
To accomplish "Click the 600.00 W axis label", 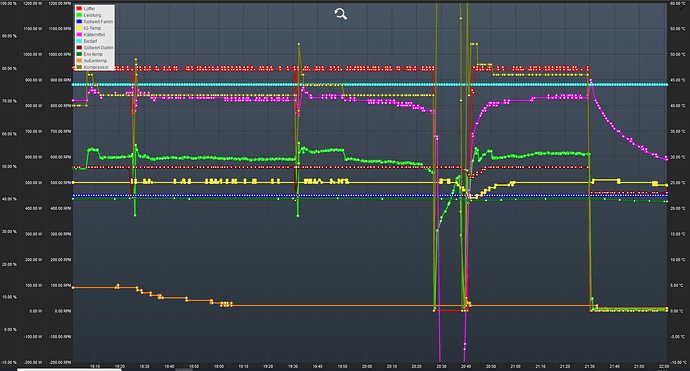I will coord(33,157).
